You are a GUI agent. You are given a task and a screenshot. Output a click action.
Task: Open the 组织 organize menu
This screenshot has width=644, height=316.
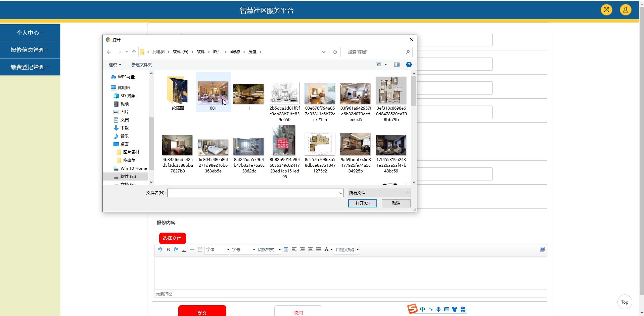point(115,65)
